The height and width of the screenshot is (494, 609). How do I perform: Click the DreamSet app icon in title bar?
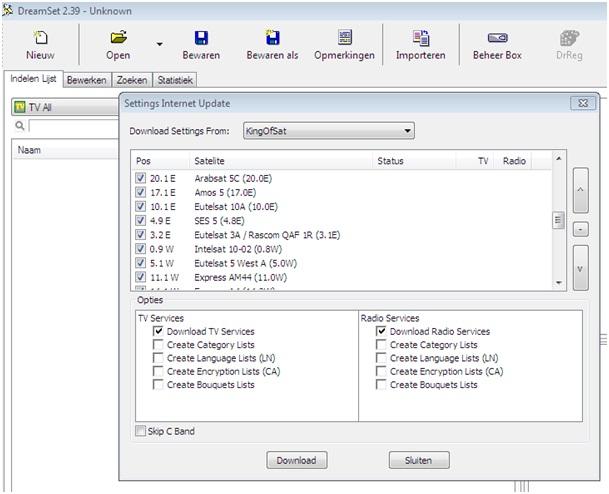click(x=8, y=10)
